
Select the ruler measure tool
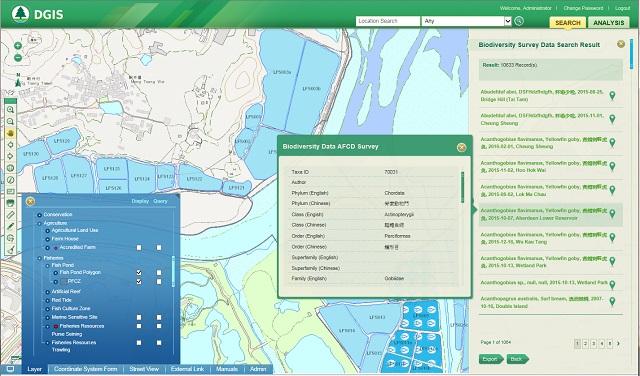click(x=11, y=215)
